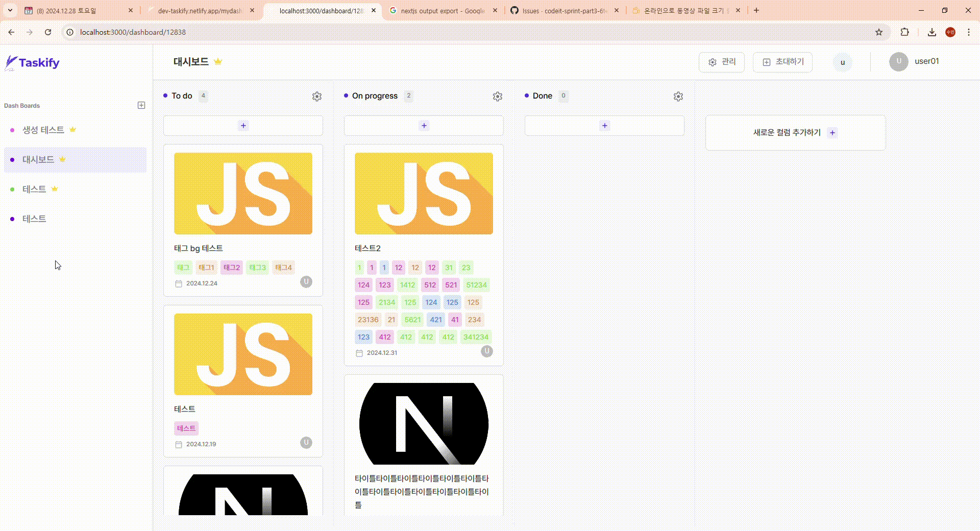Add a card to On progress column
The height and width of the screenshot is (531, 980).
[x=424, y=126]
